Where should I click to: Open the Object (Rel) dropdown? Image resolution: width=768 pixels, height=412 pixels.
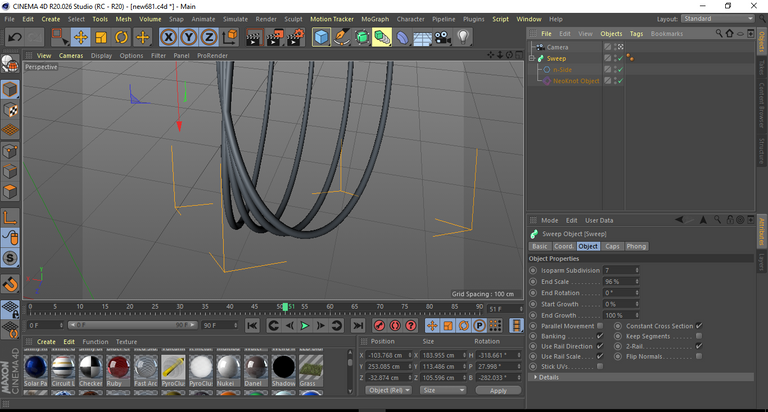coord(389,390)
